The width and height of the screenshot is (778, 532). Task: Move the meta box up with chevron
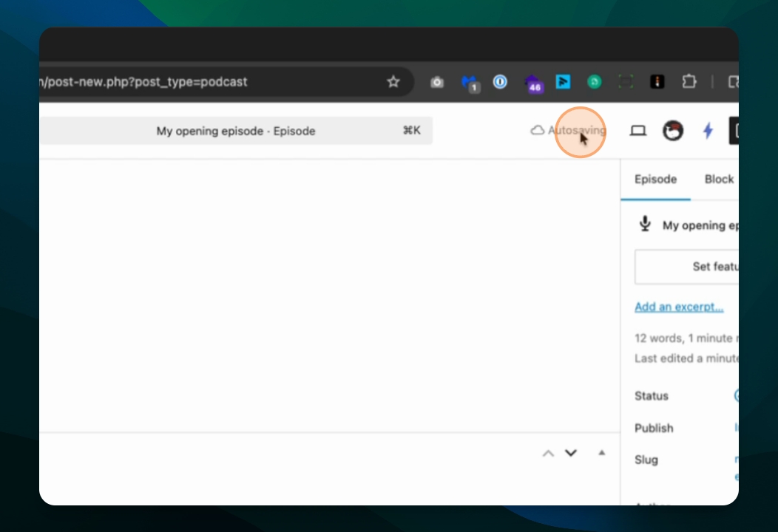click(x=548, y=453)
